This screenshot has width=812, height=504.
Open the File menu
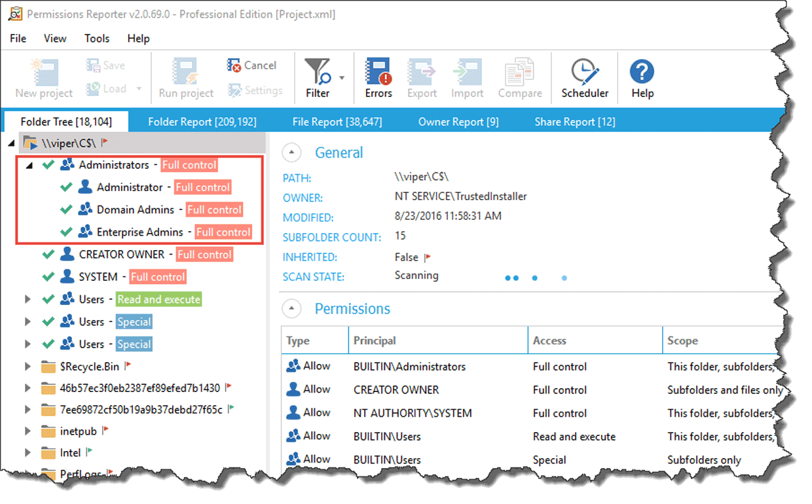(18, 39)
